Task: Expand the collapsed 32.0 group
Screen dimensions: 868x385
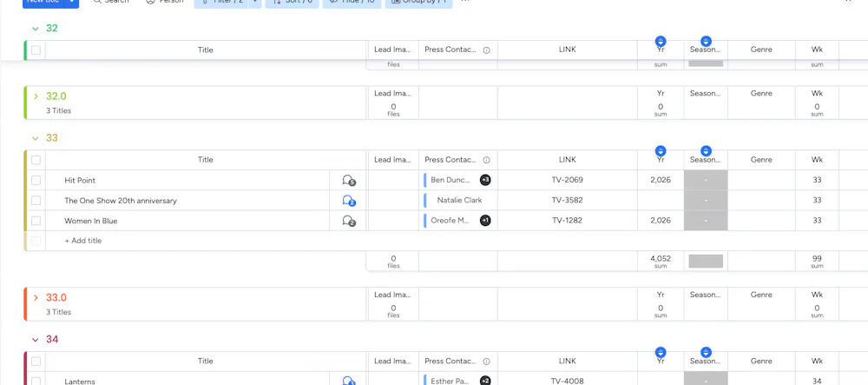Action: [36, 96]
